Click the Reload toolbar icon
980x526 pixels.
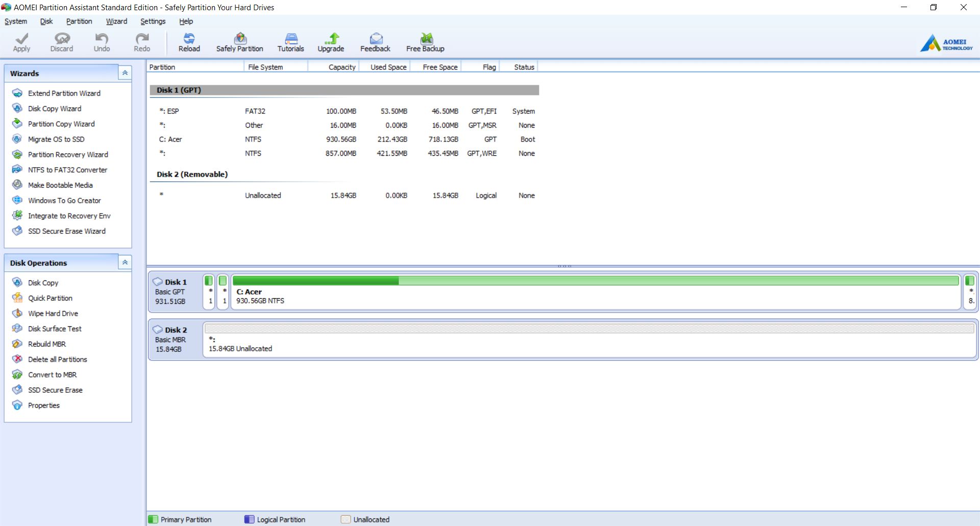[189, 39]
